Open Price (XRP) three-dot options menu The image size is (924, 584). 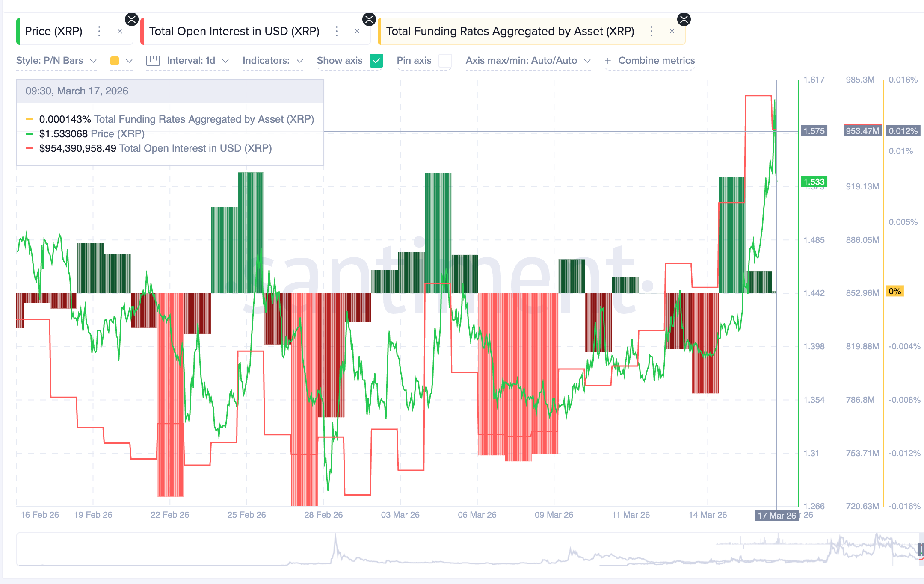tap(99, 31)
